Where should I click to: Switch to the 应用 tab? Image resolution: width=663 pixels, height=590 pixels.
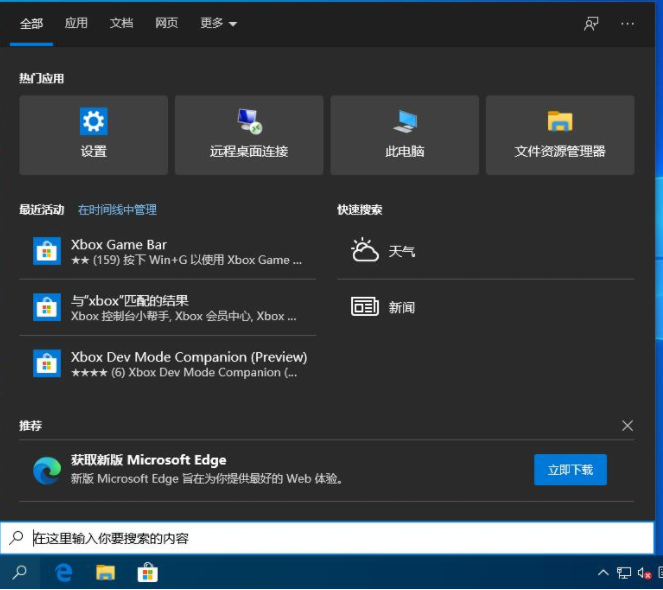coord(76,23)
